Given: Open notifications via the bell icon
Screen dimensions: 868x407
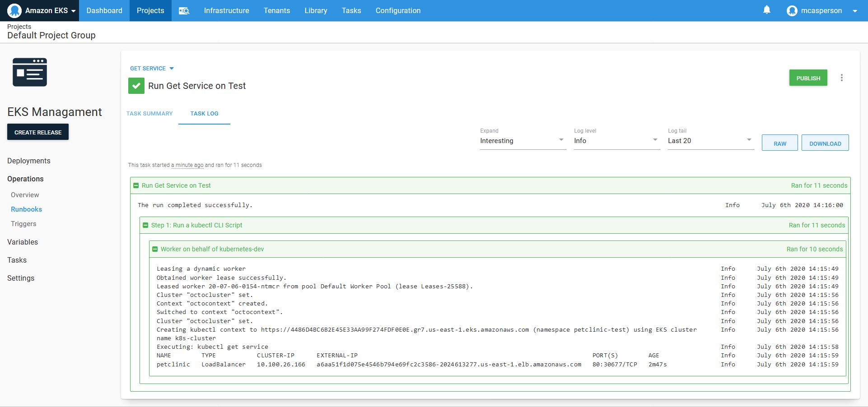Looking at the screenshot, I should [767, 10].
